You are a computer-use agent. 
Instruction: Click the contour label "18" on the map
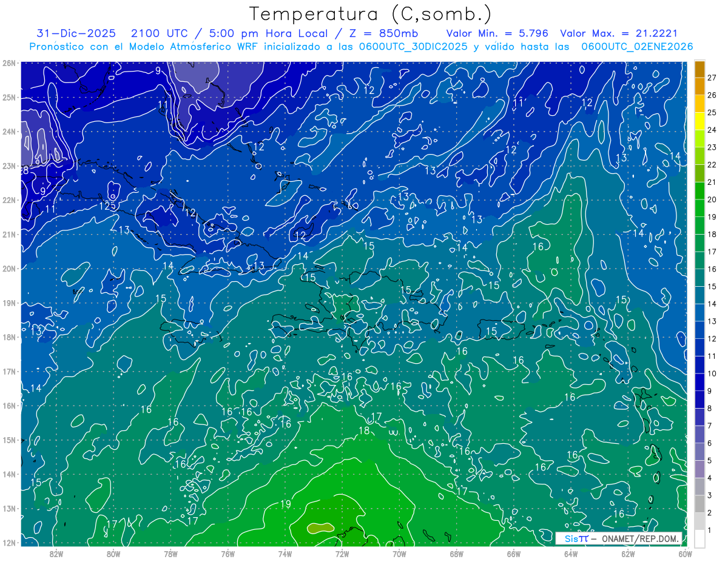(x=364, y=430)
